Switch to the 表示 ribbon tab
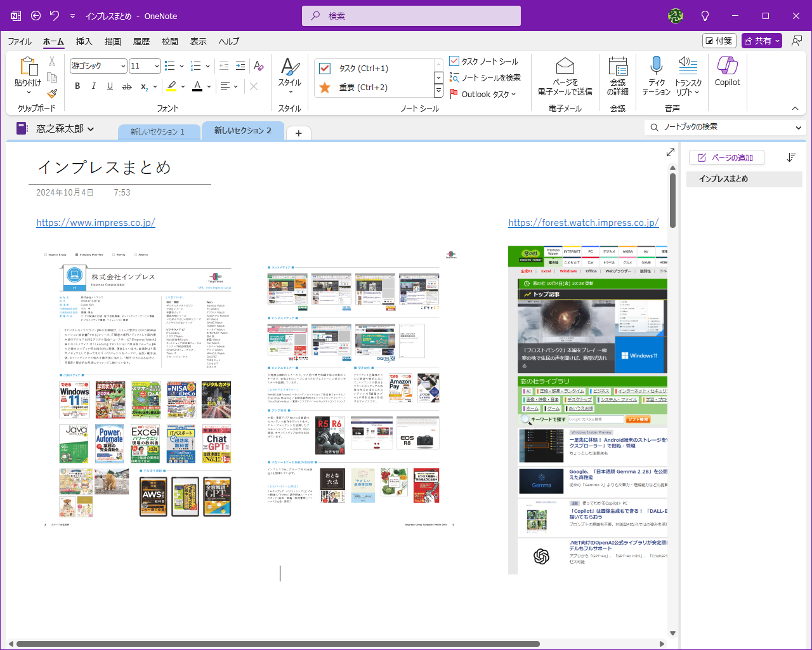Viewport: 812px width, 650px height. pyautogui.click(x=199, y=41)
